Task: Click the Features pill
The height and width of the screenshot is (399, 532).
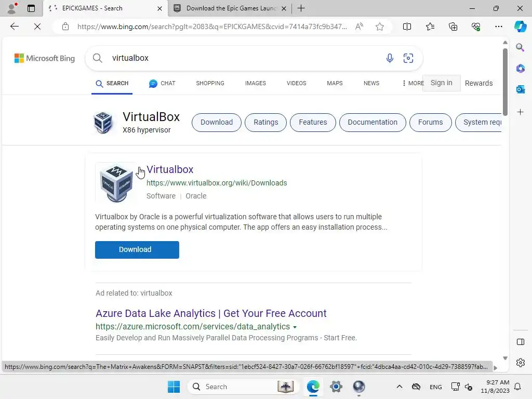Action: pyautogui.click(x=313, y=122)
